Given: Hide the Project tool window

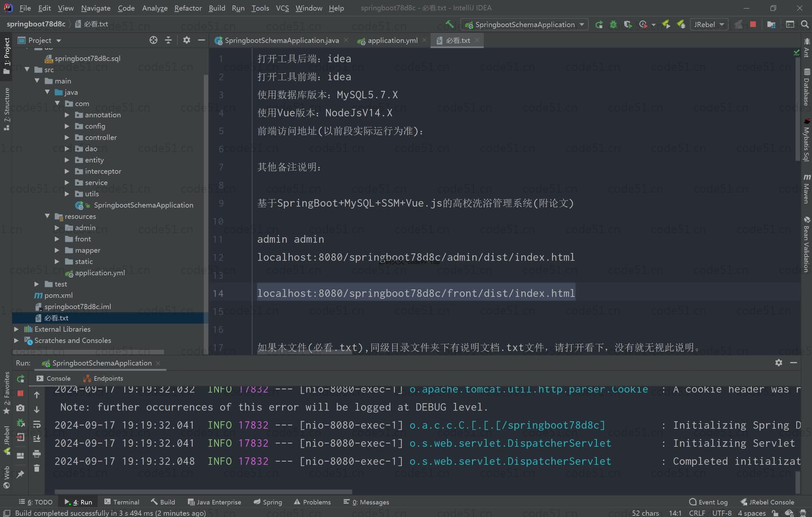Looking at the screenshot, I should pyautogui.click(x=201, y=40).
